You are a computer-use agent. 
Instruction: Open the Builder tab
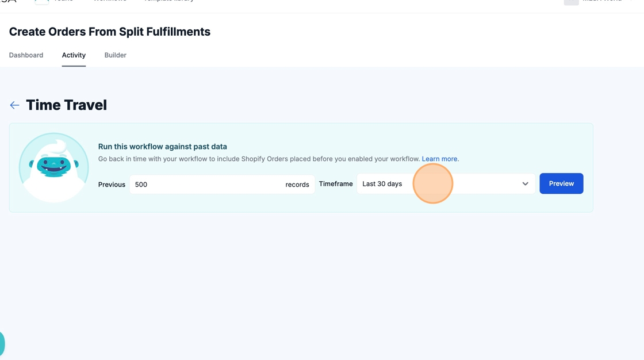[x=115, y=55]
